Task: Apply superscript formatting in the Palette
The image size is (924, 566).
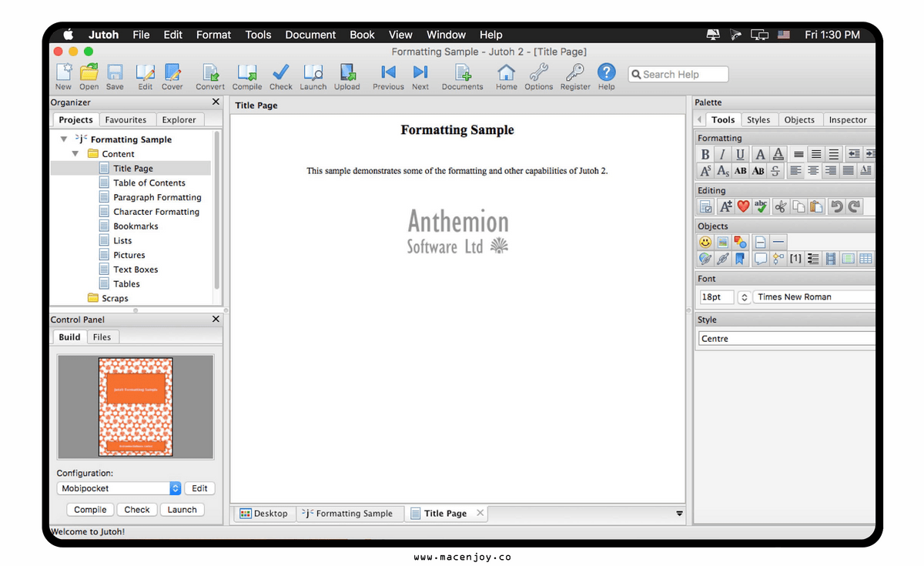Action: (x=705, y=171)
